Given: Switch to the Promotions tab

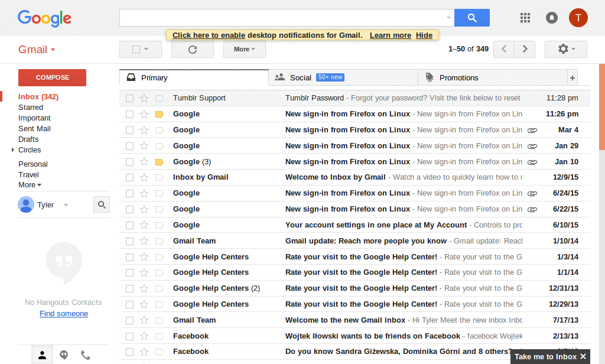Looking at the screenshot, I should [493, 77].
